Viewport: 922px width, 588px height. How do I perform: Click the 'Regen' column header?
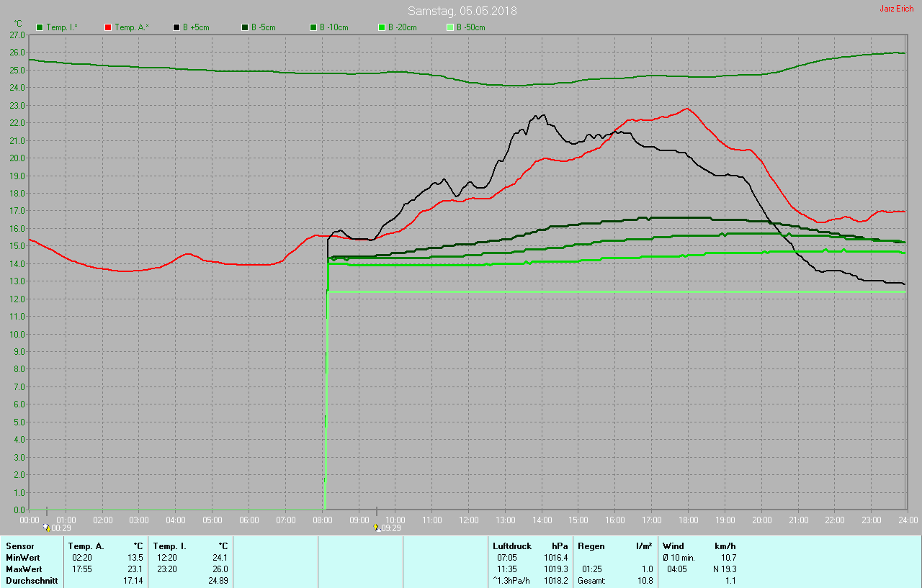(591, 546)
